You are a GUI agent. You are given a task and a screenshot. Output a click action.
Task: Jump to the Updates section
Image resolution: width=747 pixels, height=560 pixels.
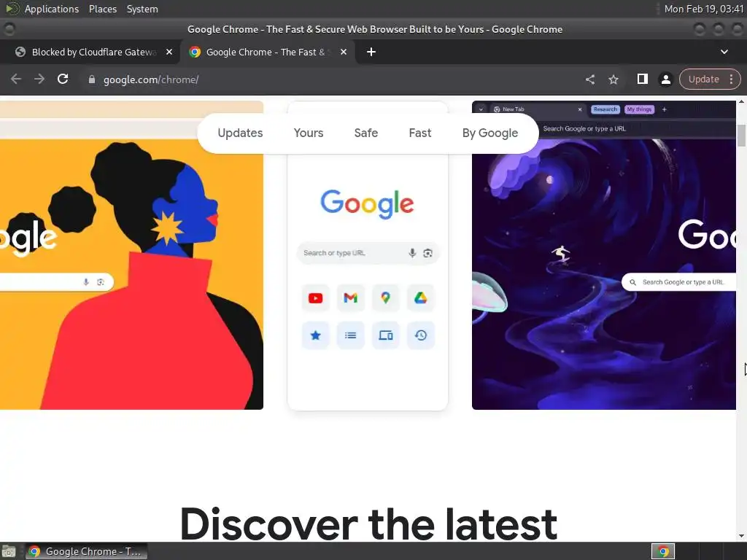[x=240, y=133]
